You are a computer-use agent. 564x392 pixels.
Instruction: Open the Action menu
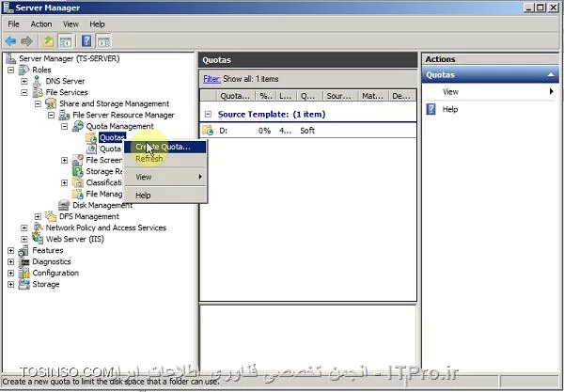41,24
